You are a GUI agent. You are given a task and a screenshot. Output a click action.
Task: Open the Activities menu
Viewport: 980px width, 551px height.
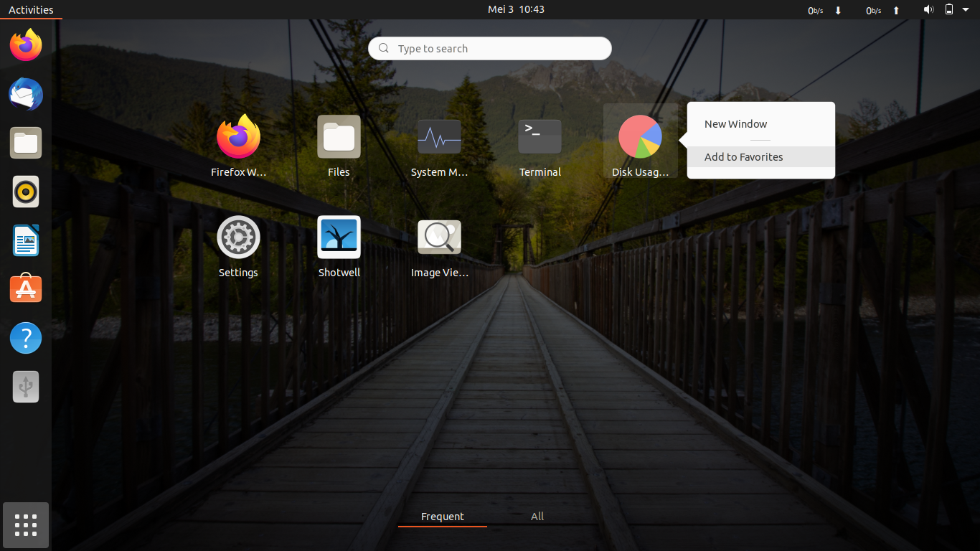[x=31, y=9]
